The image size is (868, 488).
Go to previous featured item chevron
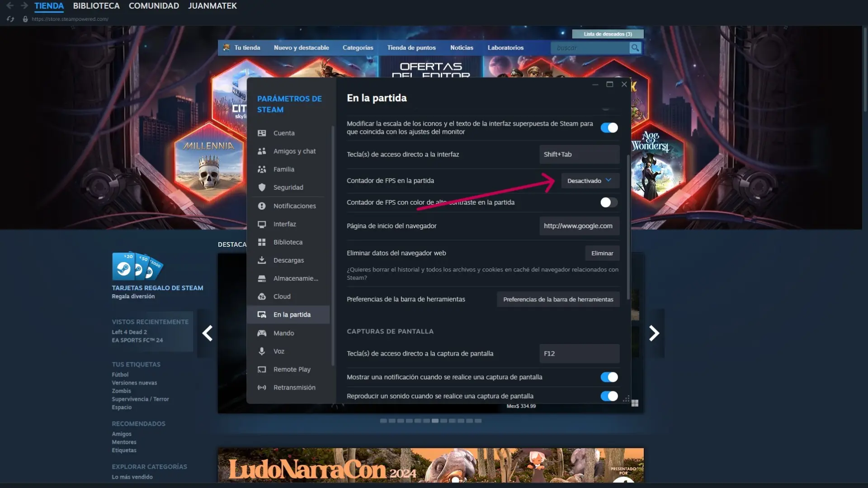208,333
